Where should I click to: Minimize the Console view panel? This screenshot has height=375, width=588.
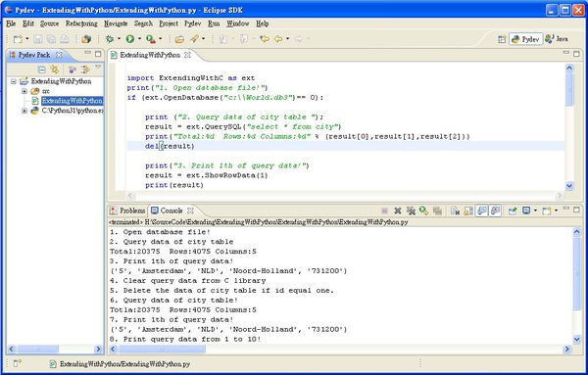[565, 209]
